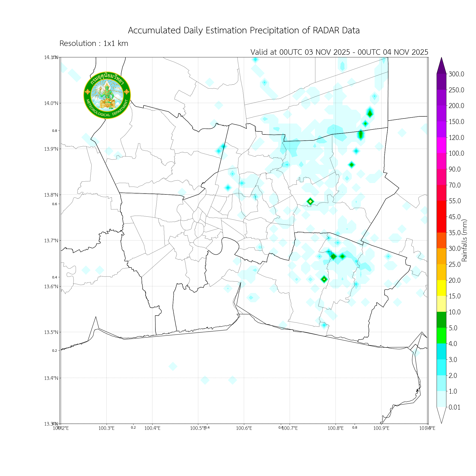Click the 'Rainfalls (mm)' colorbar label
Viewport: 476px width, 476px height.
tap(464, 240)
